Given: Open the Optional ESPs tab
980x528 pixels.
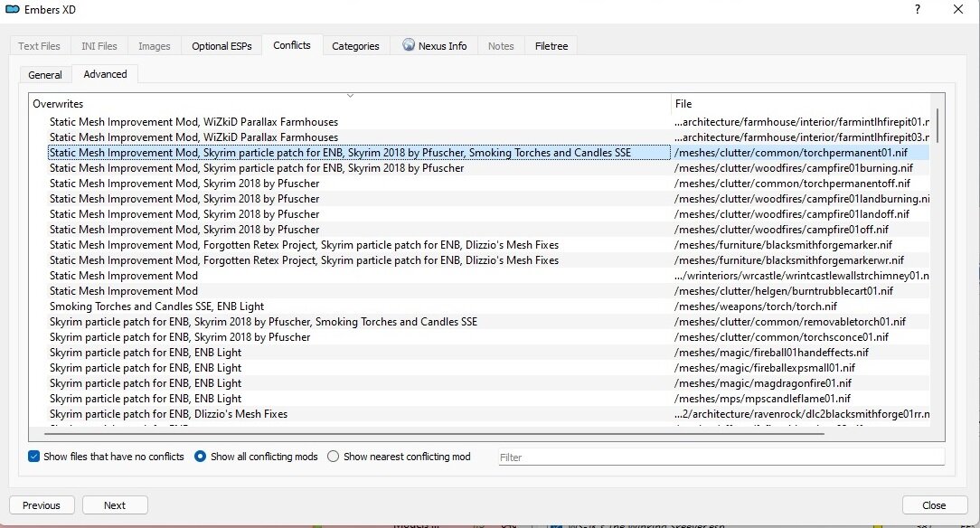Looking at the screenshot, I should (221, 46).
